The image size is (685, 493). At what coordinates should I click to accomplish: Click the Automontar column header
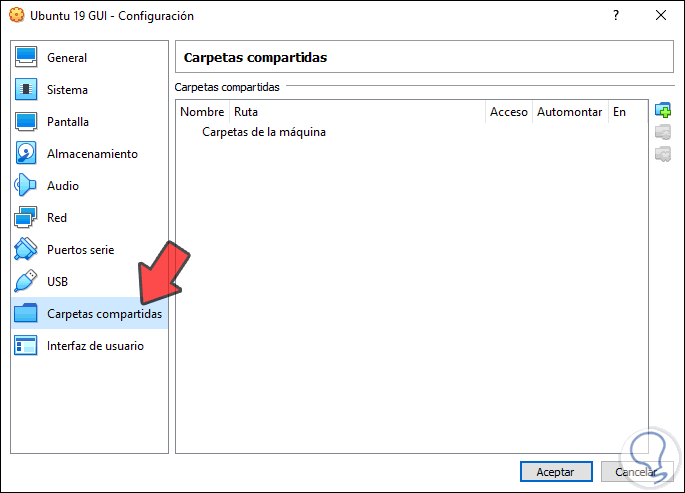pos(568,112)
